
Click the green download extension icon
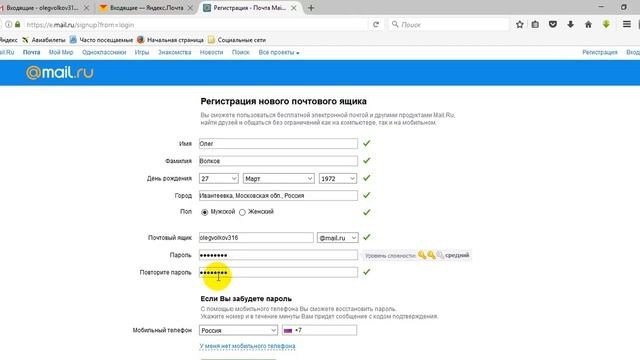(x=606, y=24)
